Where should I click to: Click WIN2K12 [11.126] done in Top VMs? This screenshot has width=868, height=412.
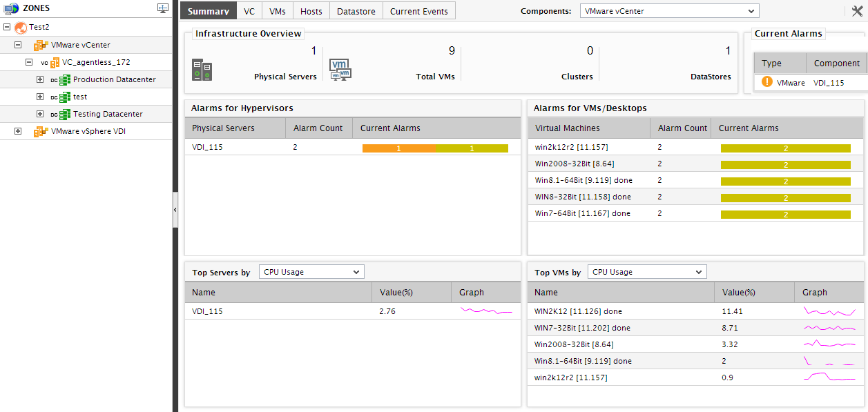pyautogui.click(x=579, y=311)
